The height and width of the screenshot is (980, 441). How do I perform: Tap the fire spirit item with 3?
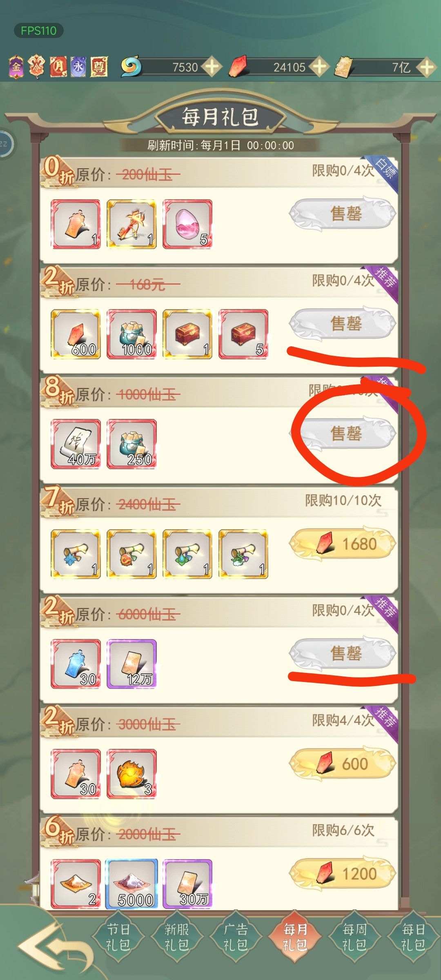(131, 774)
